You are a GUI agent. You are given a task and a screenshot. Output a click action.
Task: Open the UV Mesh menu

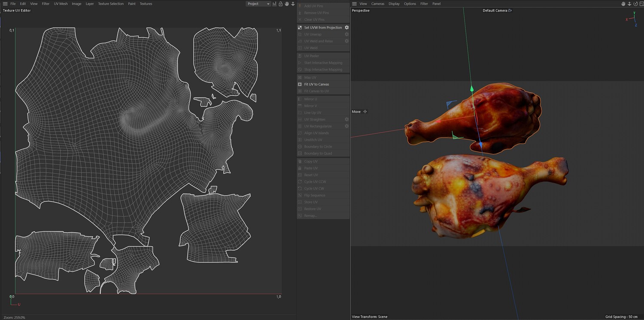[61, 4]
